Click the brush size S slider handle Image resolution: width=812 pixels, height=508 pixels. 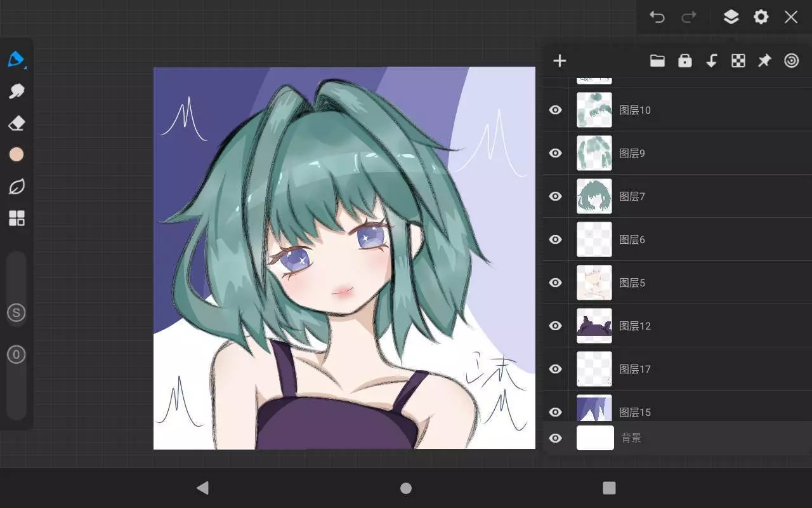(x=16, y=312)
